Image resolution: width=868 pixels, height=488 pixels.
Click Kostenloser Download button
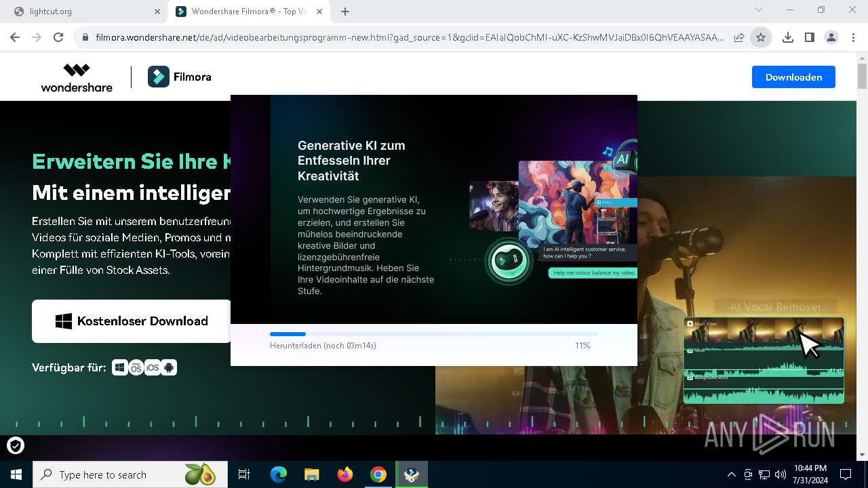[x=132, y=321]
